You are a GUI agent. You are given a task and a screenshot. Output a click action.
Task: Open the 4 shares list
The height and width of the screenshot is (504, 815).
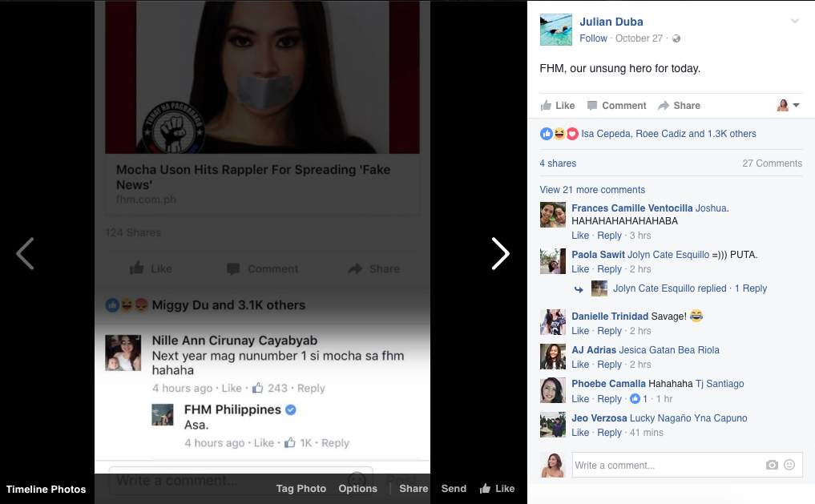[x=558, y=163]
